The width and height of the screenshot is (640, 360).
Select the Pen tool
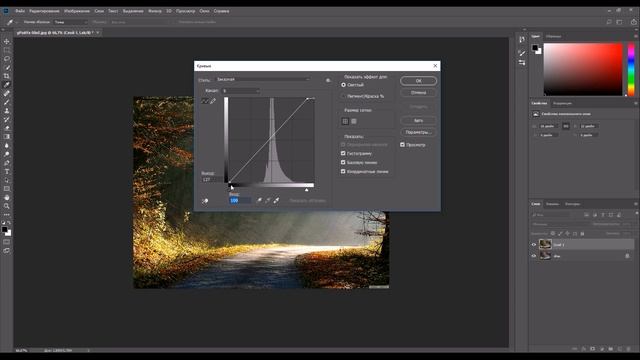[7, 163]
